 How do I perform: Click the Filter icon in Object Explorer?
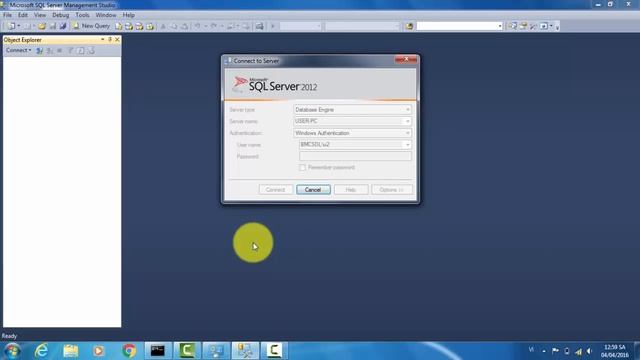70,51
